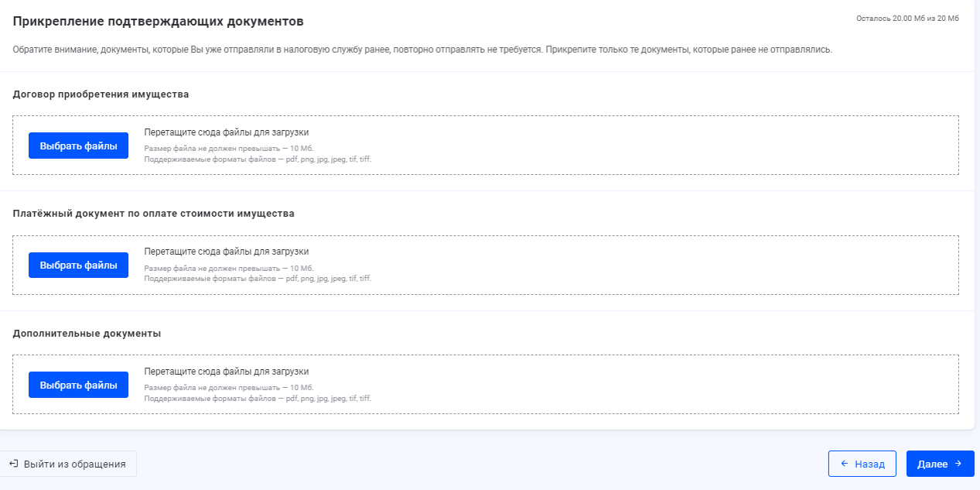980x490 pixels.
Task: Click the left arrow icon in Назад
Action: coord(844,464)
